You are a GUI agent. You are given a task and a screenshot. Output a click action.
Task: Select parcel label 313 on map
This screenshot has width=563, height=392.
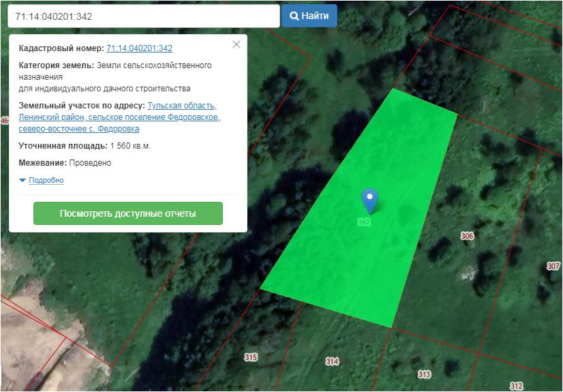click(x=424, y=374)
